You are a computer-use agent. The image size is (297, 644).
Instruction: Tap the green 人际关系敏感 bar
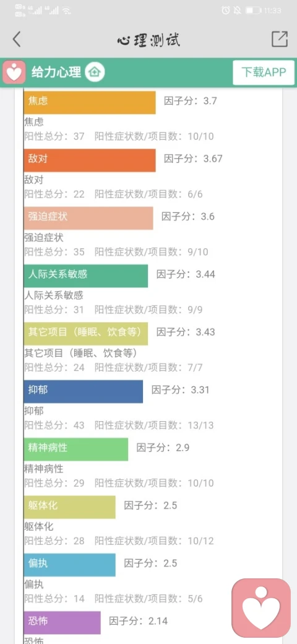coord(86,276)
